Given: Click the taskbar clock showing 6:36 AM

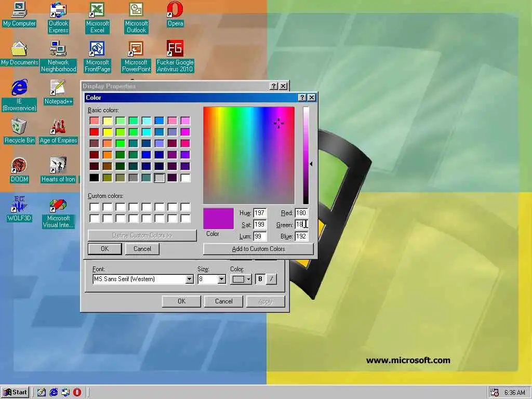Looking at the screenshot, I should [514, 393].
